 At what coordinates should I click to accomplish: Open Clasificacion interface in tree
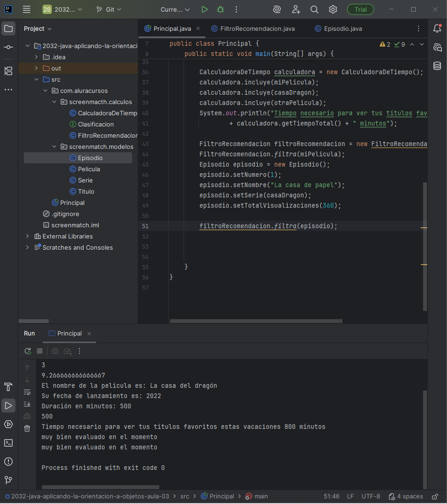coord(92,125)
